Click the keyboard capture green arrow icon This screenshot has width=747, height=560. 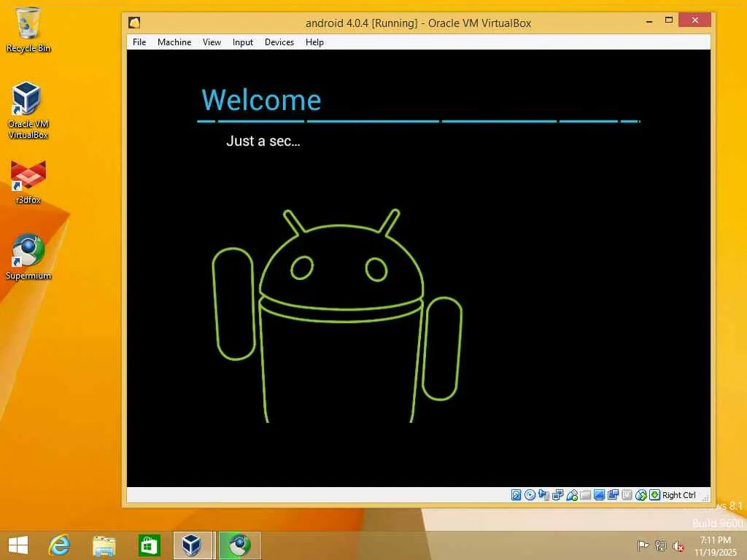pyautogui.click(x=655, y=495)
